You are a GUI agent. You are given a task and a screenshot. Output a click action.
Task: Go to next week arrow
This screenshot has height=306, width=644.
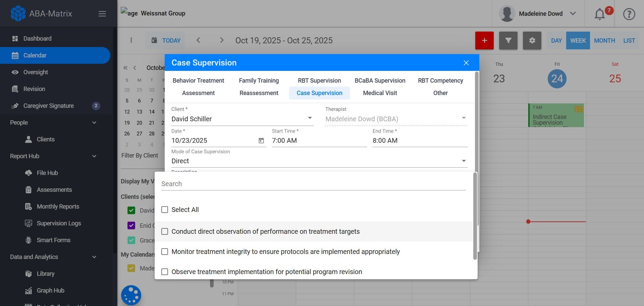click(x=222, y=40)
